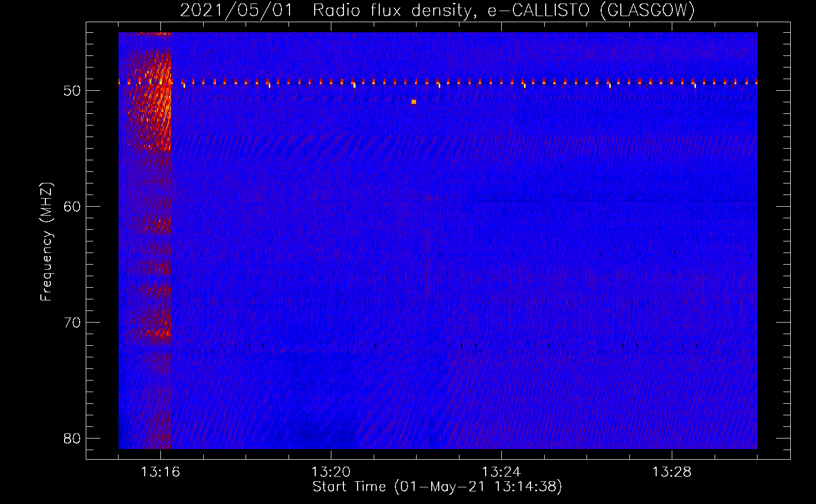Click the 'Start Time (01-May-21 13:14:38)' label

(x=437, y=487)
